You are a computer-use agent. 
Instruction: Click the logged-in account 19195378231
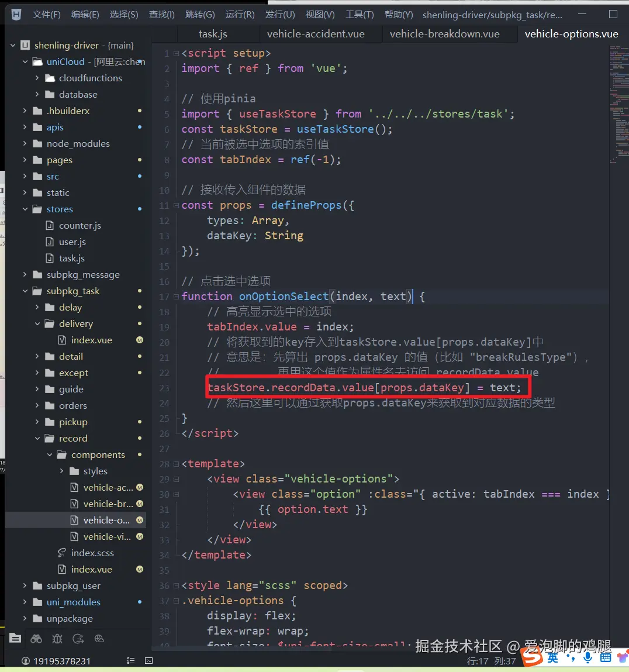(x=62, y=661)
